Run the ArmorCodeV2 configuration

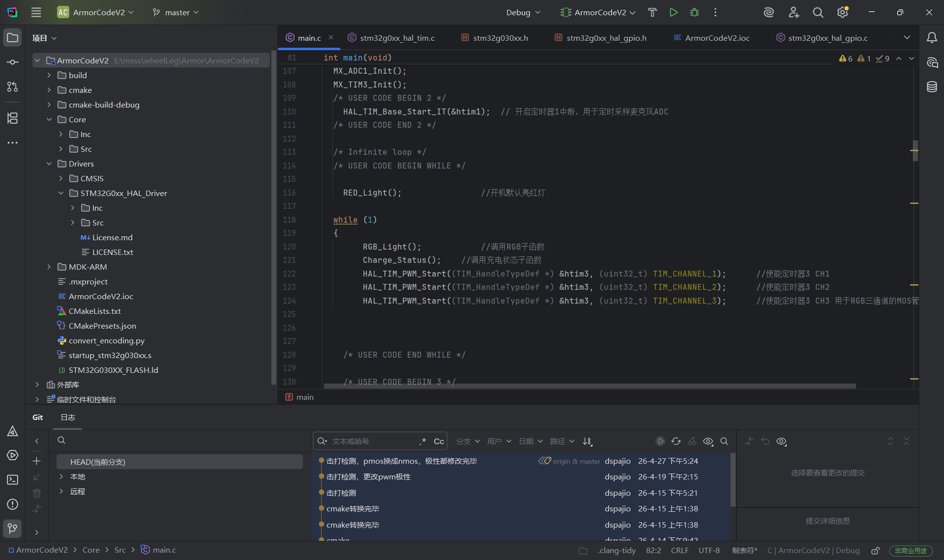[x=674, y=12]
